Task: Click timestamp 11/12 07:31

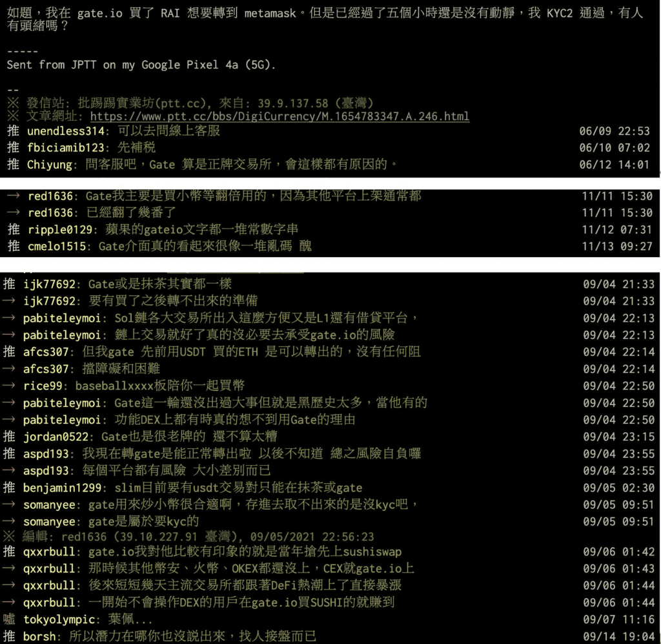Action: coord(617,230)
